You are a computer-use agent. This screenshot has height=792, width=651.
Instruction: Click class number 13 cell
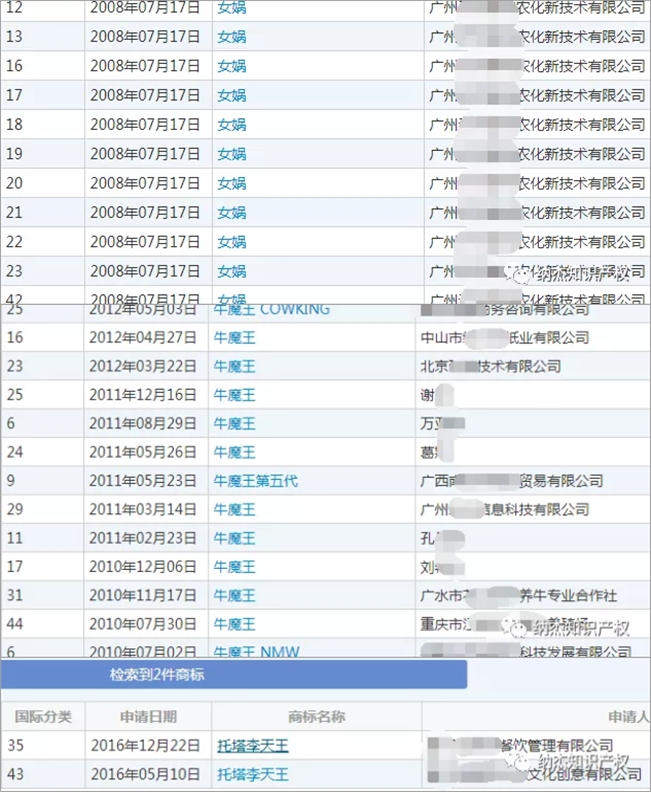pos(14,37)
